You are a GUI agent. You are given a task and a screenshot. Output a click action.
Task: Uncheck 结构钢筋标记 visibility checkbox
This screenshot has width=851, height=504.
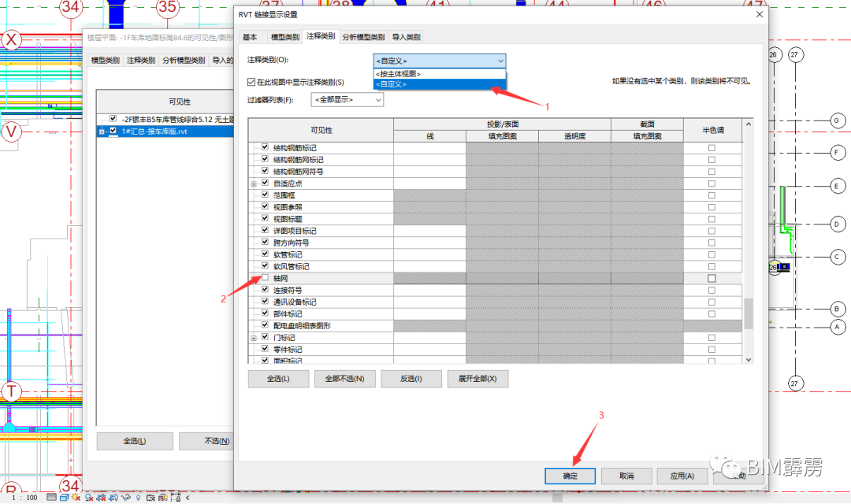pos(265,147)
